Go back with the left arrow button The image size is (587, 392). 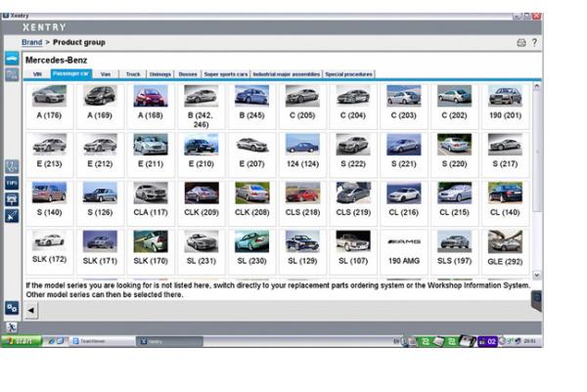coord(31,310)
